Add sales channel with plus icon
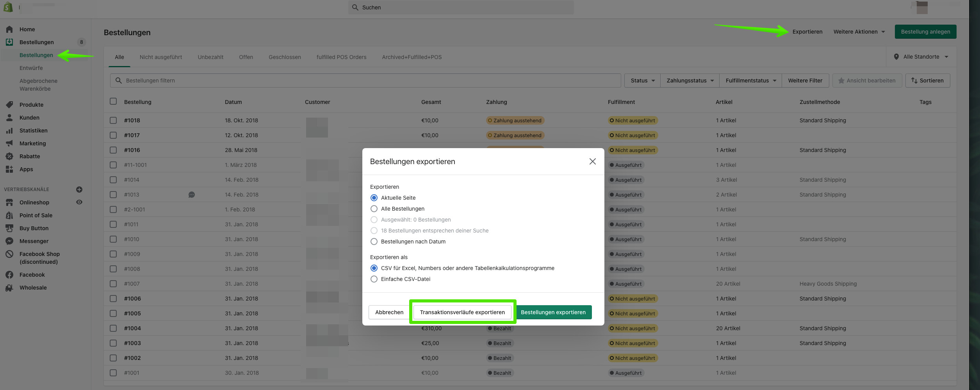This screenshot has width=980, height=390. click(x=79, y=190)
